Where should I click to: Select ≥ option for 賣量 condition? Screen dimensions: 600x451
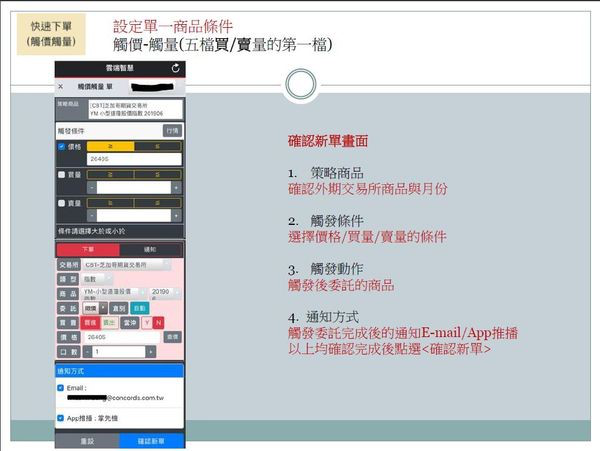[x=111, y=203]
